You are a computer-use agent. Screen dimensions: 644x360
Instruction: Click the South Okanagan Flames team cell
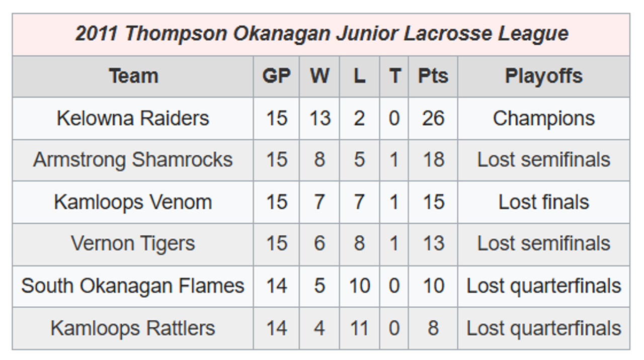pyautogui.click(x=133, y=286)
